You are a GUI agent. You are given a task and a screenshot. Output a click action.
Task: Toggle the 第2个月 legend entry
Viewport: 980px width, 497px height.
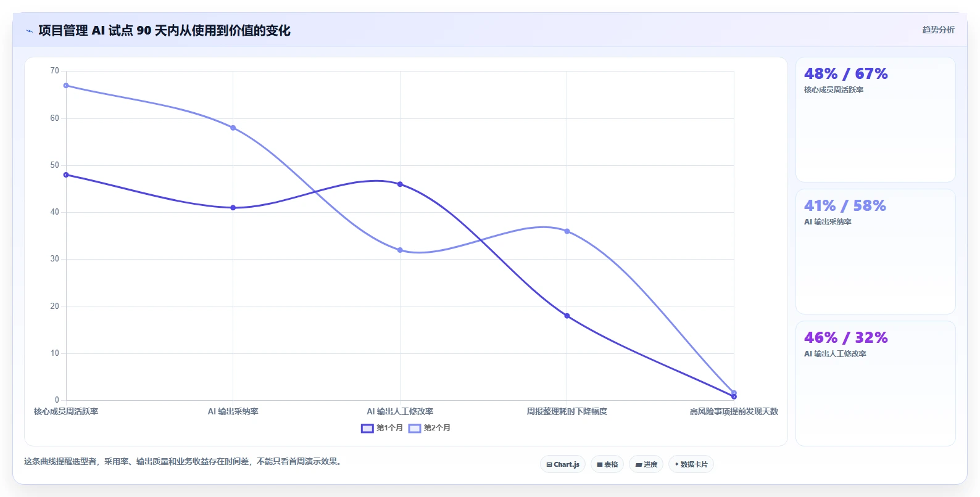coord(429,428)
